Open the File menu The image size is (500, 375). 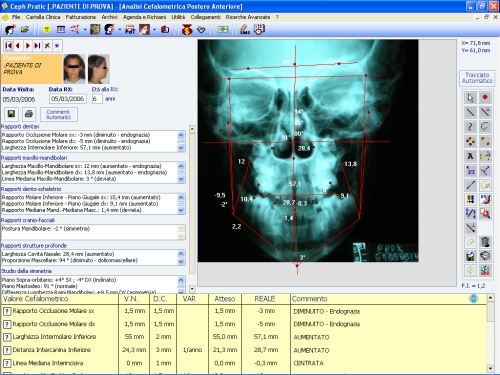point(16,17)
